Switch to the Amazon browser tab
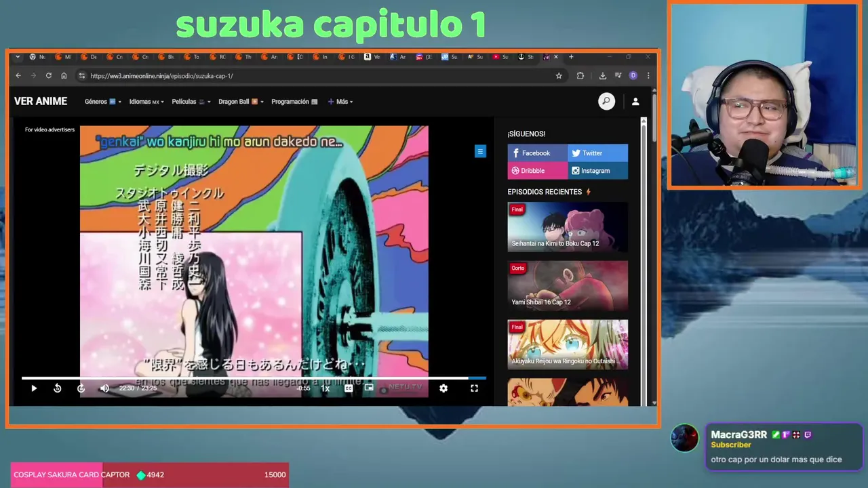868x488 pixels. coord(373,57)
